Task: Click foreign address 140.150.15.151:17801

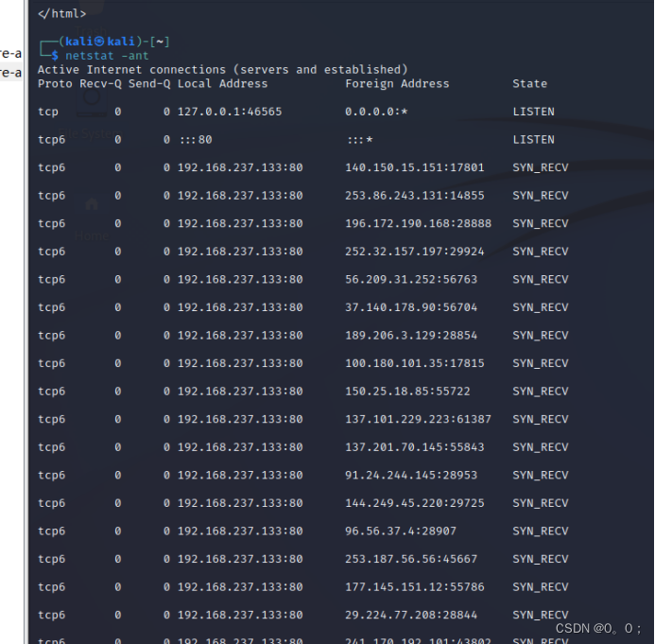Action: 415,167
